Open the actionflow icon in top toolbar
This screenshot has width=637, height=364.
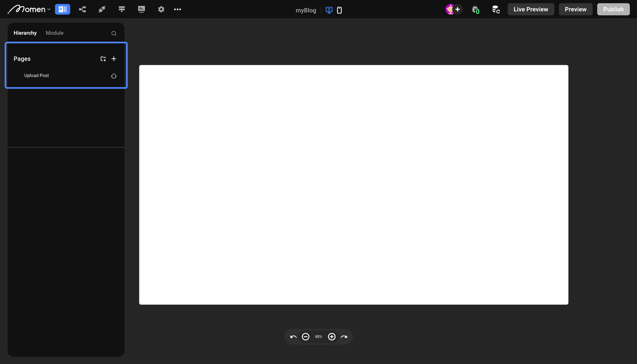tap(122, 9)
